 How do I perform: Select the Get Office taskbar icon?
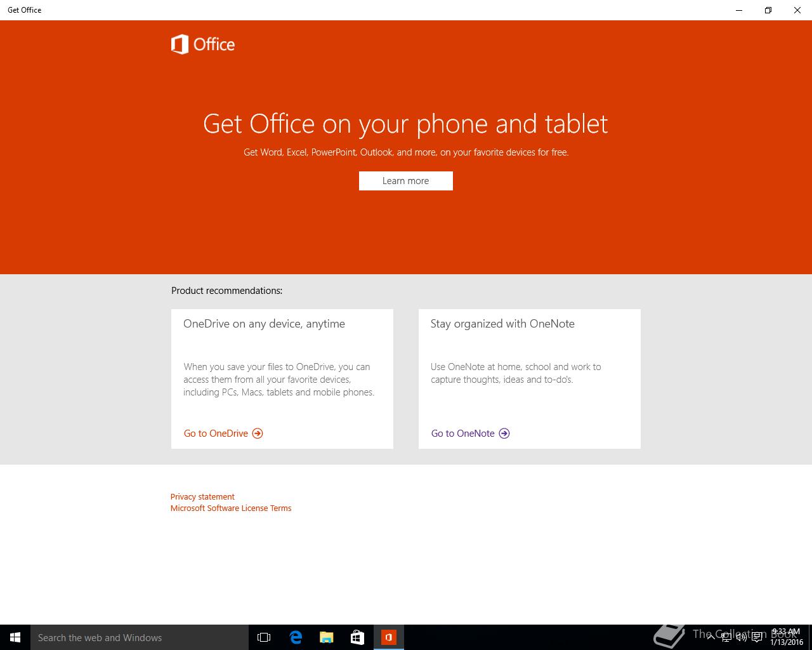click(x=389, y=637)
